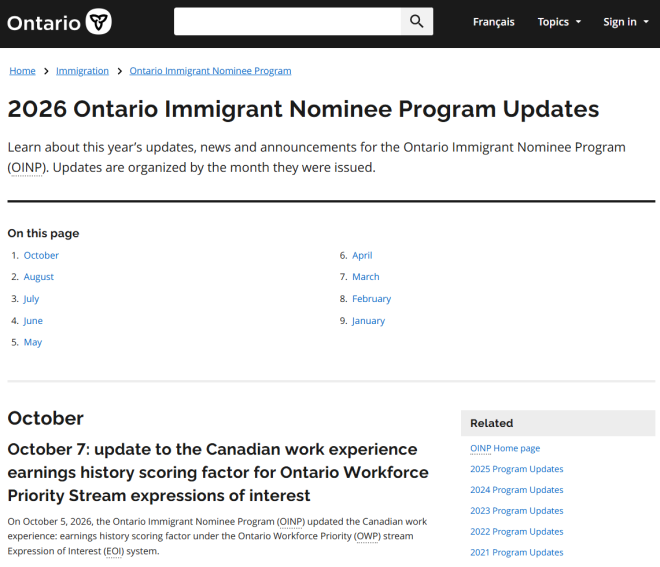660x567 pixels.
Task: Jump to the August section
Action: [x=39, y=277]
